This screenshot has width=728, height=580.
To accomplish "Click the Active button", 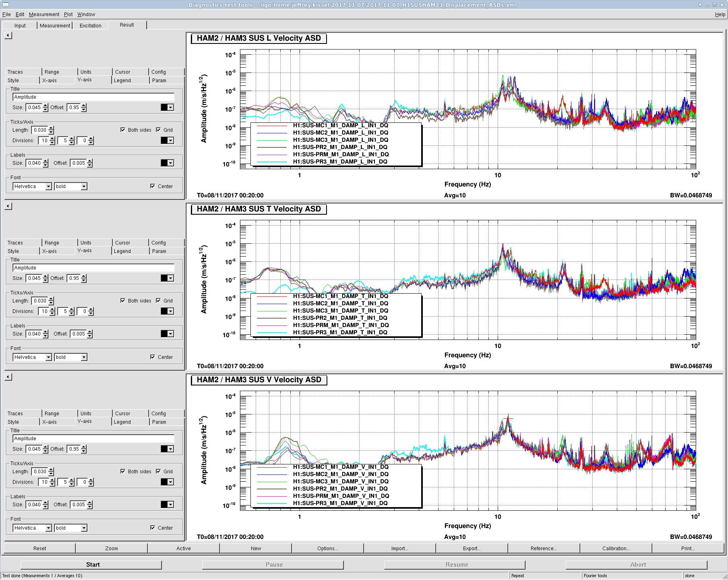I will pyautogui.click(x=184, y=549).
